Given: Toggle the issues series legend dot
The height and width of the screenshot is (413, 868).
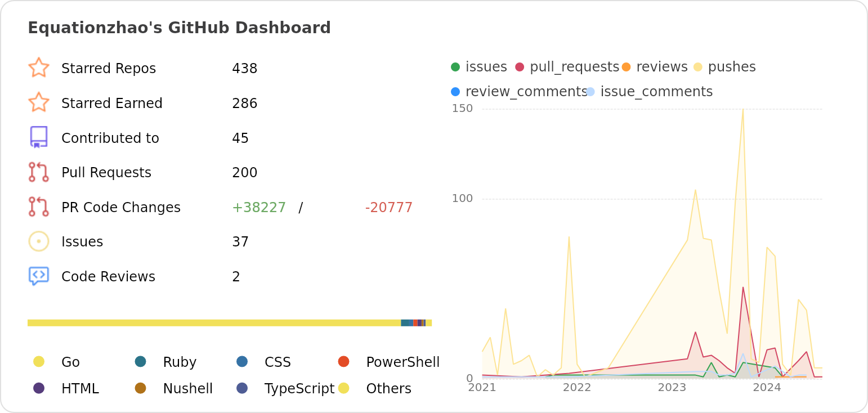Looking at the screenshot, I should point(455,67).
